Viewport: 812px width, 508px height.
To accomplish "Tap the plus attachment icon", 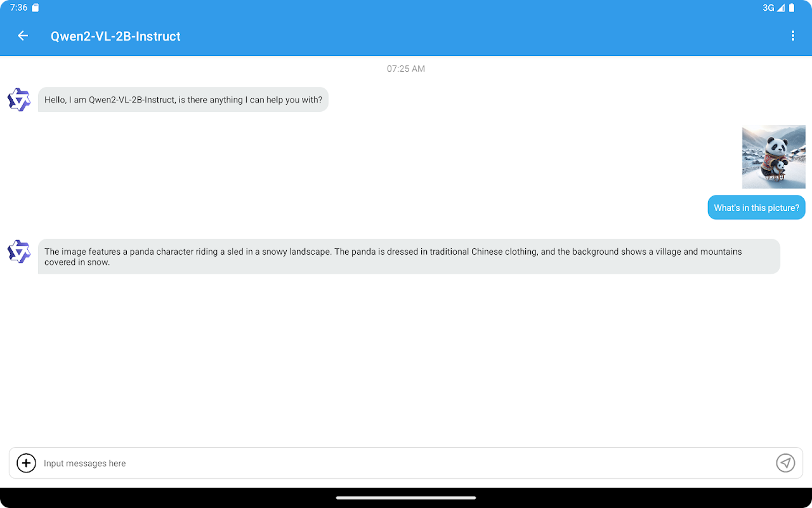I will (x=26, y=463).
